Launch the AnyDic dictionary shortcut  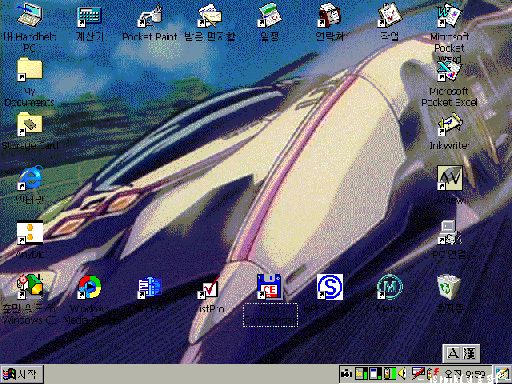coord(30,233)
